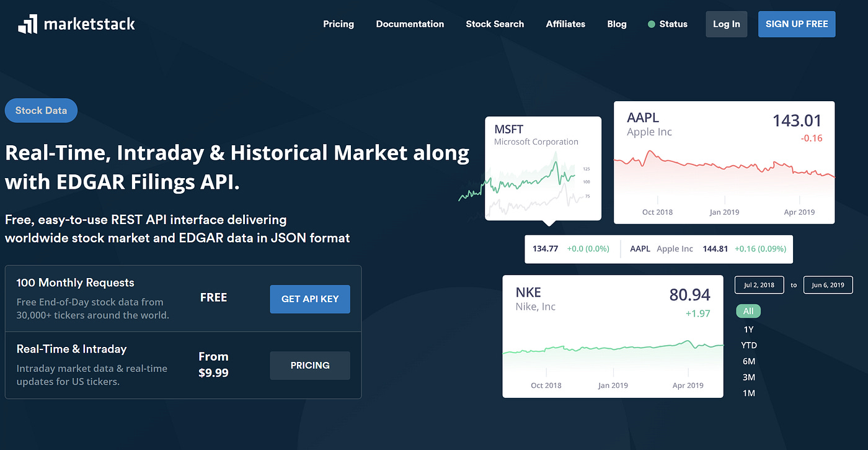Open the Jul 2, 2018 start date picker
868x450 pixels.
(759, 285)
